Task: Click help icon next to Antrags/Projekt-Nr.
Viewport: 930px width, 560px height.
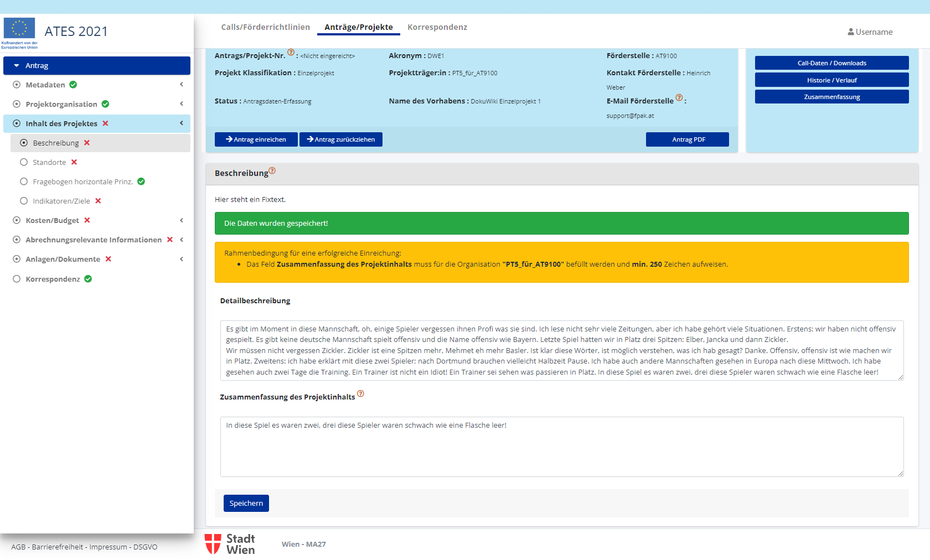Action: click(x=291, y=53)
